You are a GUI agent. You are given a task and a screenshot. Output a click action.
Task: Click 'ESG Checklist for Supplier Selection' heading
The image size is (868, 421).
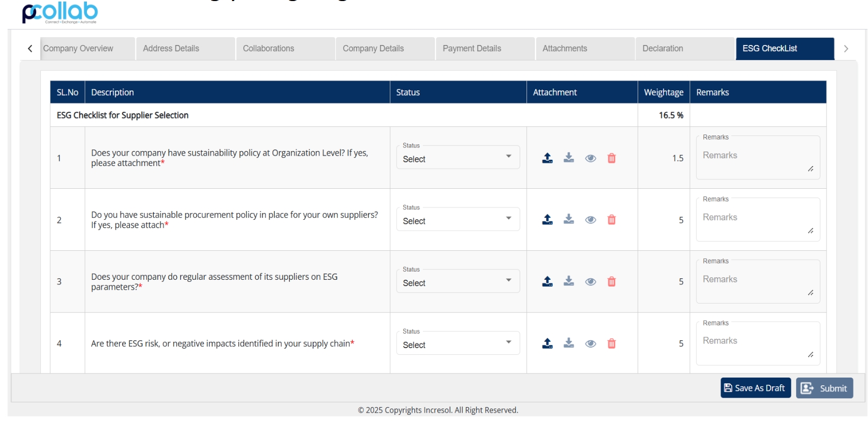point(123,115)
